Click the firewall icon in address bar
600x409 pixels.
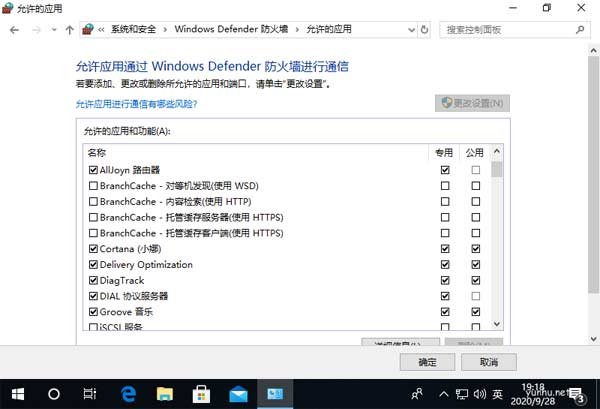pos(88,29)
